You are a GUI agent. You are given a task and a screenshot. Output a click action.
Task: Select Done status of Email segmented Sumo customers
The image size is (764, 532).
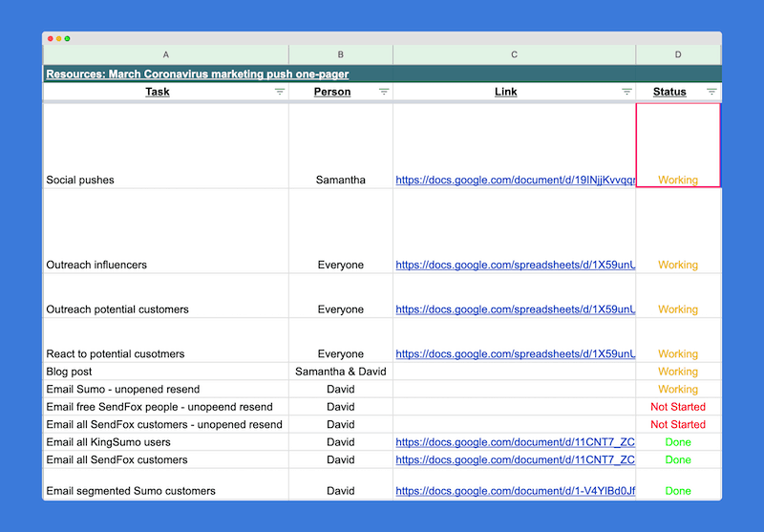(678, 484)
